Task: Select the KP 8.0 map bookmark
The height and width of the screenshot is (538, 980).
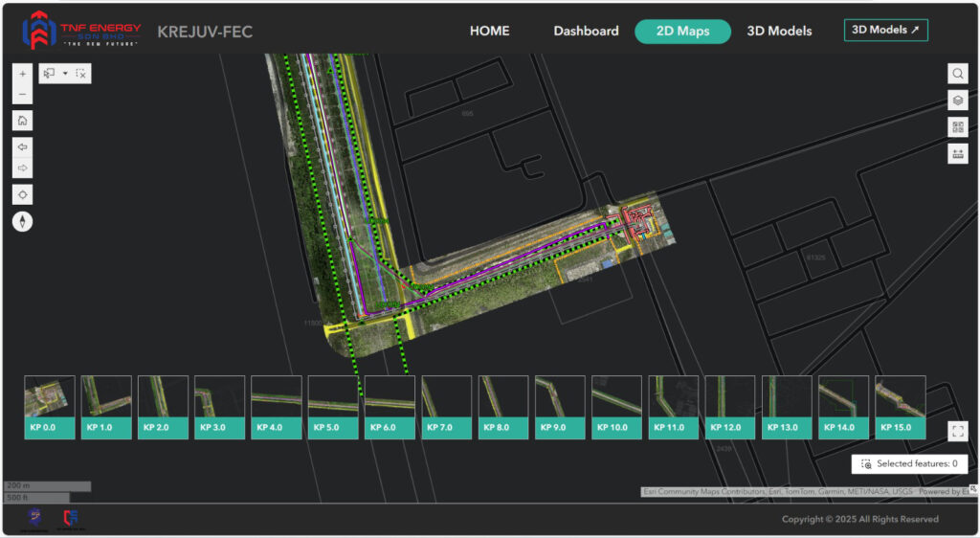Action: click(503, 408)
